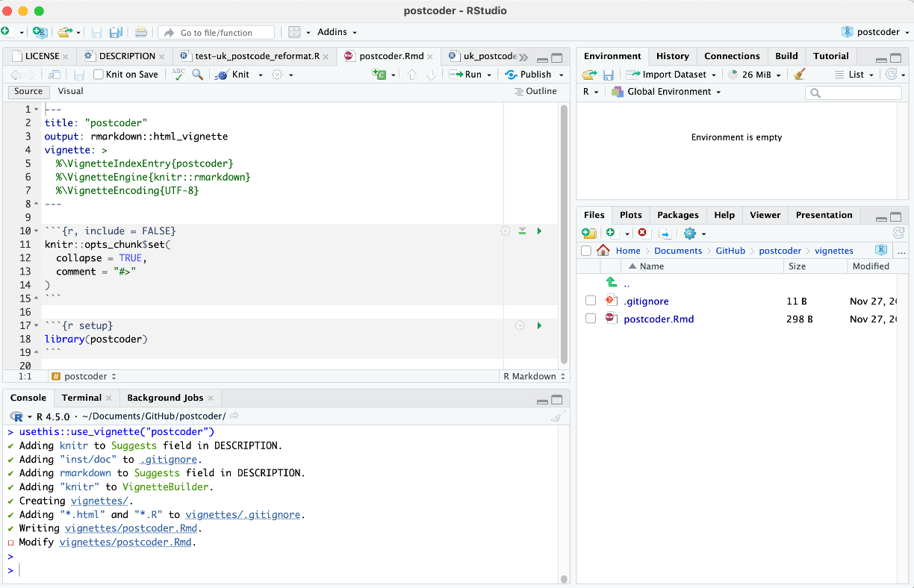Viewport: 914px width, 588px height.
Task: Open the workspace panes layout icon
Action: (x=294, y=32)
